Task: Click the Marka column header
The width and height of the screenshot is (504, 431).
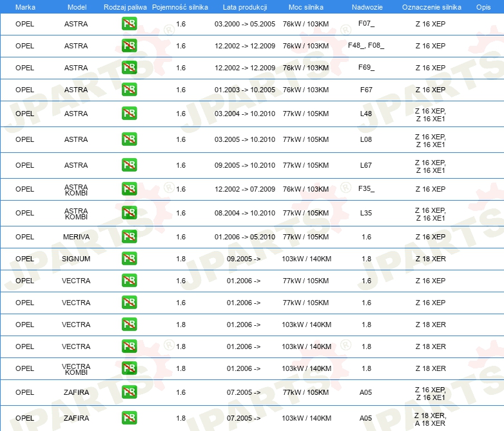Action: coord(25,7)
